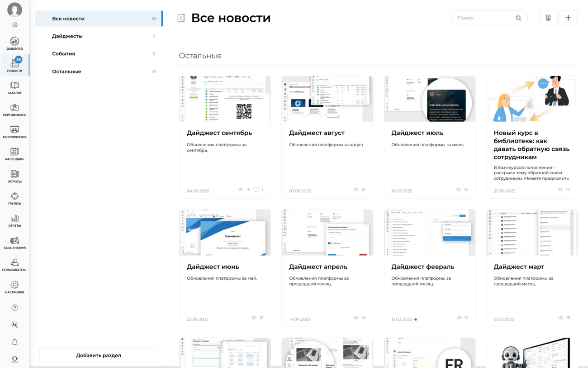Go to Опросы in the sidebar
This screenshot has width=588, height=368.
(14, 177)
